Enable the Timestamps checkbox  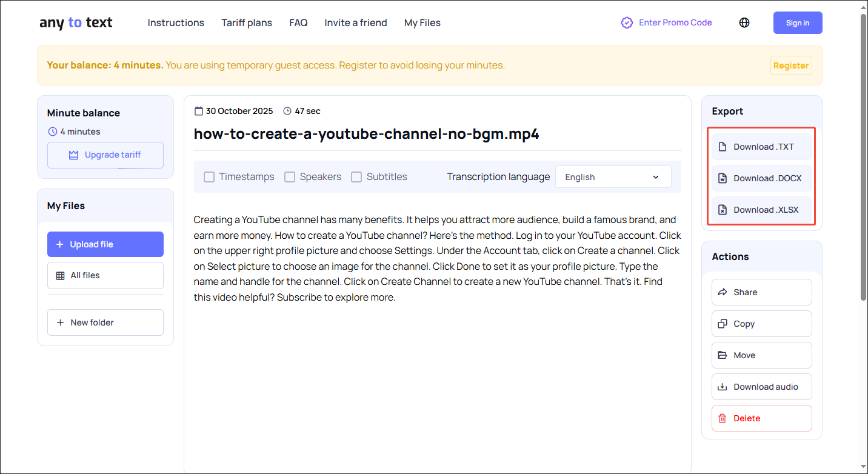[209, 177]
